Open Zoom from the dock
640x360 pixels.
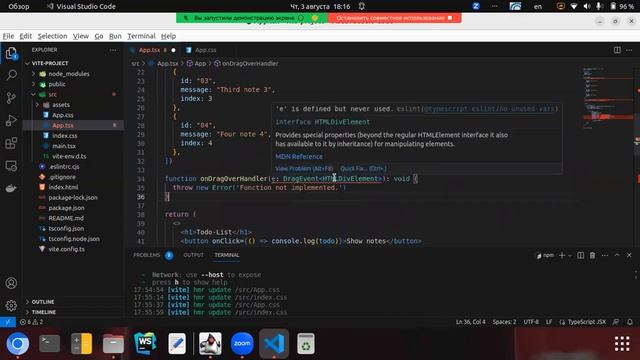pyautogui.click(x=242, y=343)
